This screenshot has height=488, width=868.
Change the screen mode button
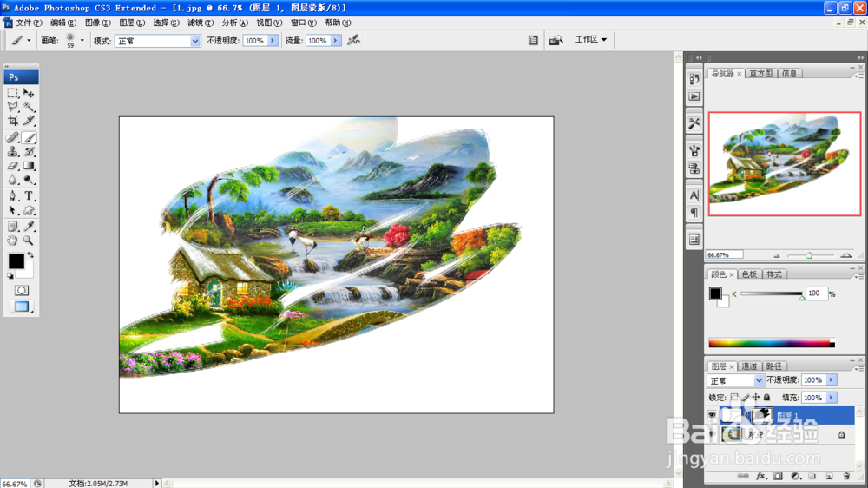[21, 307]
